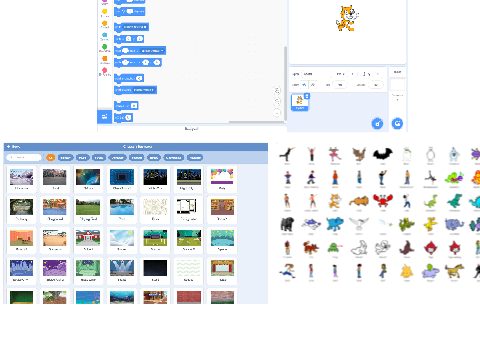480x360 pixels.
Task: Filter backdrops by the Fantasy tag
Action: (x=66, y=157)
